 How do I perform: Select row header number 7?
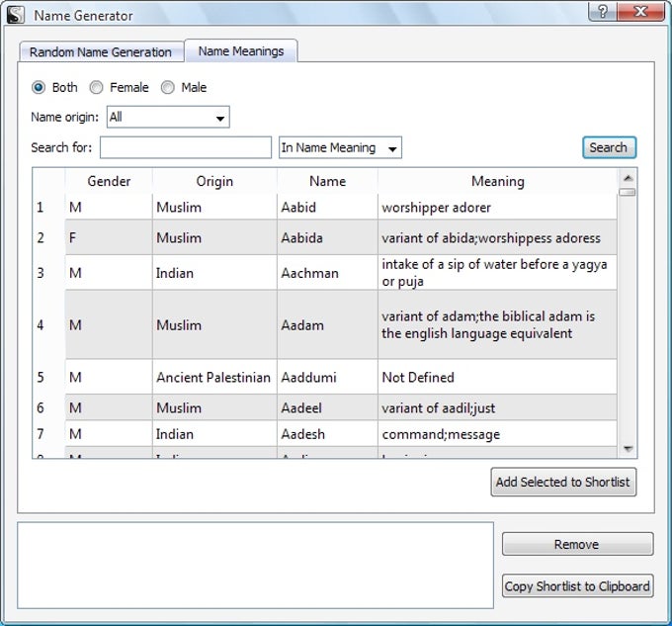click(x=48, y=434)
